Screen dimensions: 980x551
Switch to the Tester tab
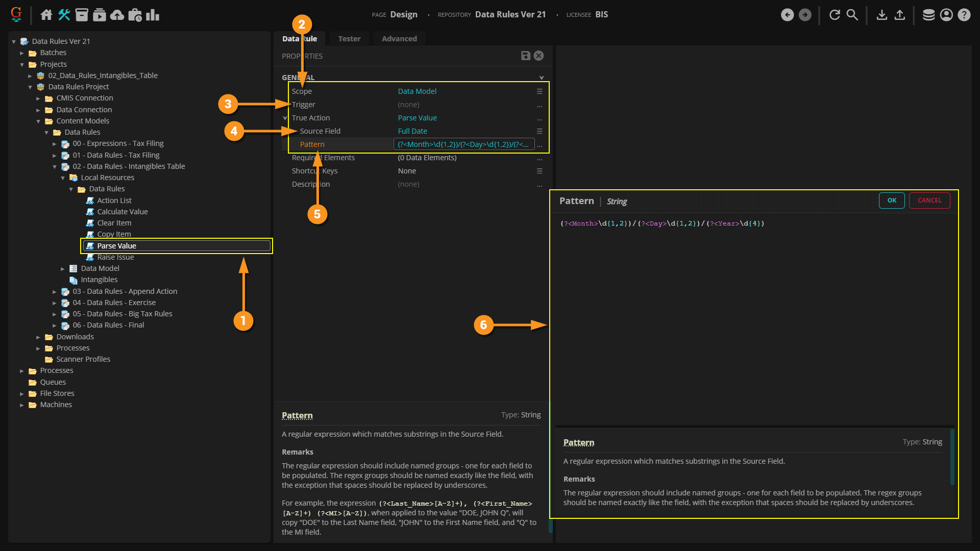tap(349, 39)
